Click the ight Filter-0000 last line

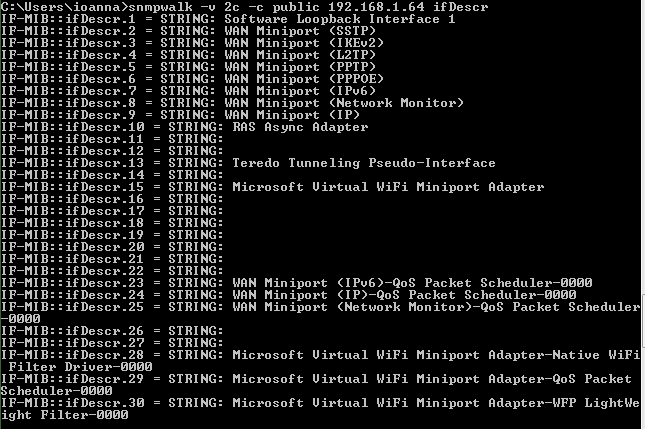[65, 415]
